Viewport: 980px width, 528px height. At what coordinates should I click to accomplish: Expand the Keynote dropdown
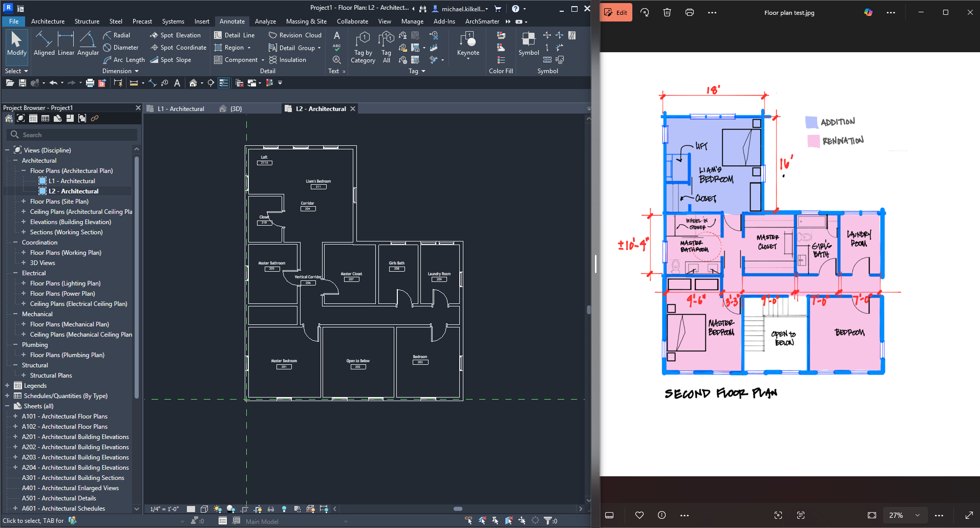[468, 59]
